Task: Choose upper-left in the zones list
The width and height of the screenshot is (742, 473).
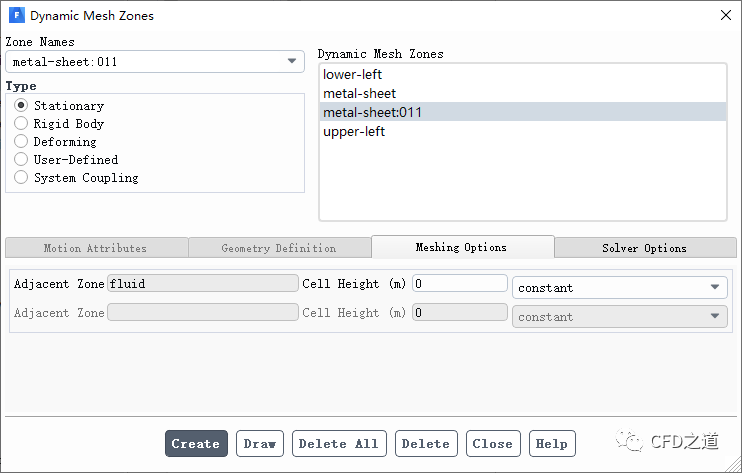Action: click(354, 132)
